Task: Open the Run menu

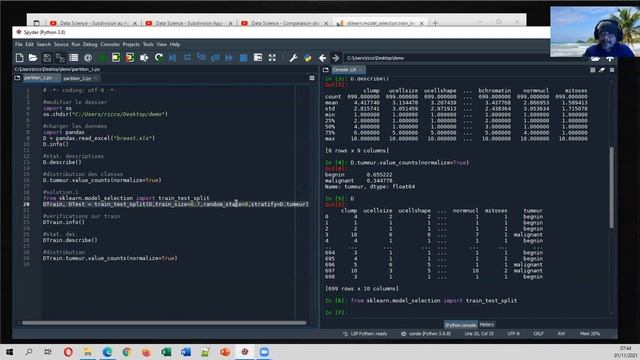Action: (76, 44)
